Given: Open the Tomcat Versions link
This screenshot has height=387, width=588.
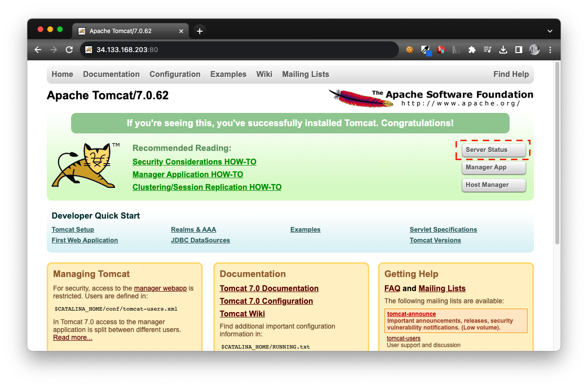Looking at the screenshot, I should pyautogui.click(x=435, y=240).
